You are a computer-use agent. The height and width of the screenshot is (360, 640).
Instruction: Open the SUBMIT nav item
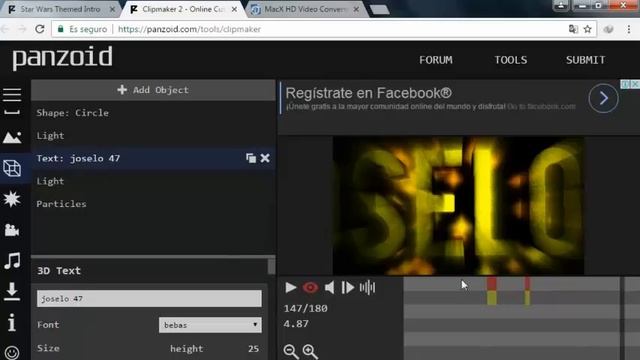point(585,60)
